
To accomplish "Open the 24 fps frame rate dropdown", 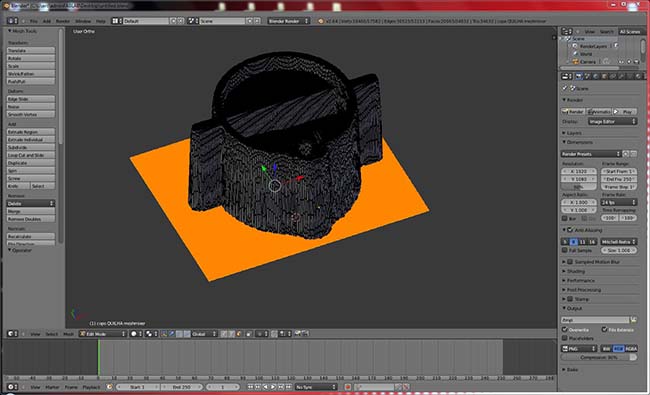I will tap(618, 202).
